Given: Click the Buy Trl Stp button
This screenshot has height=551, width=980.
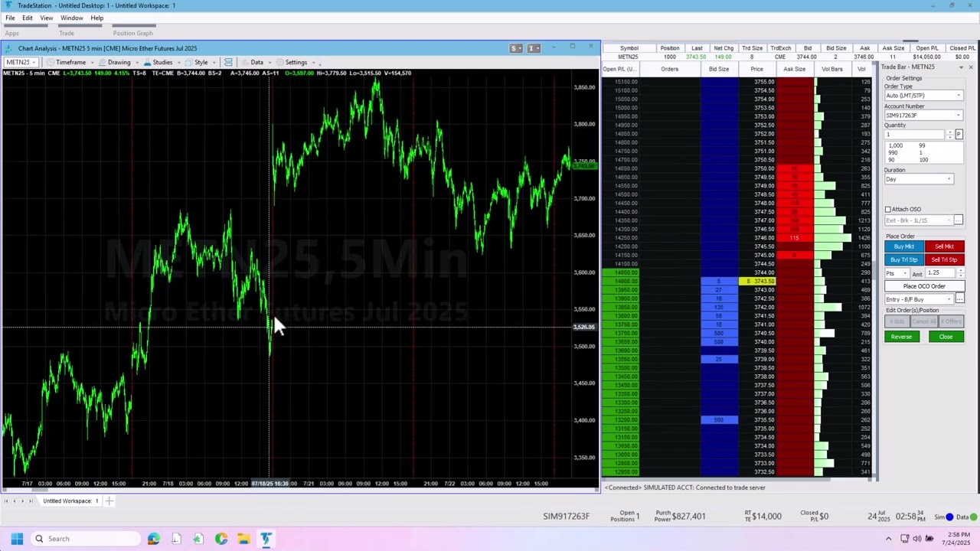Looking at the screenshot, I should pos(904,259).
